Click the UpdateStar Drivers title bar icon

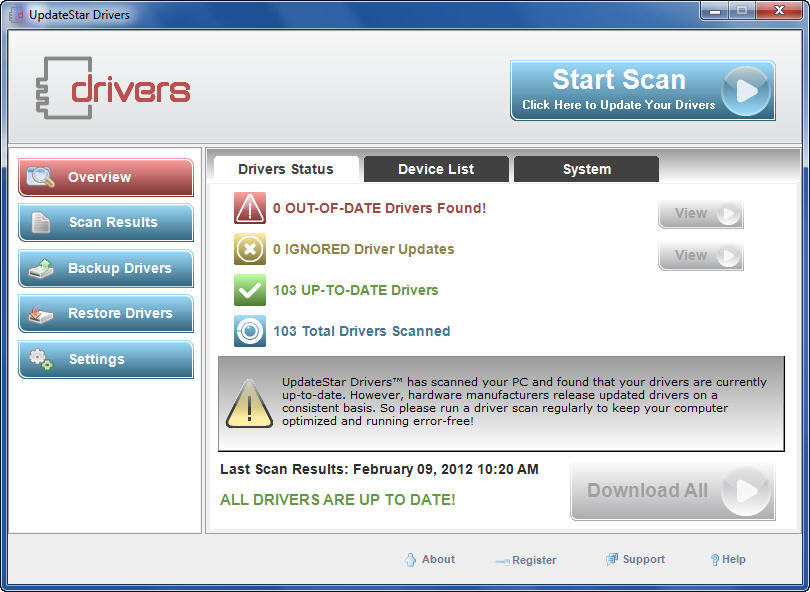17,14
